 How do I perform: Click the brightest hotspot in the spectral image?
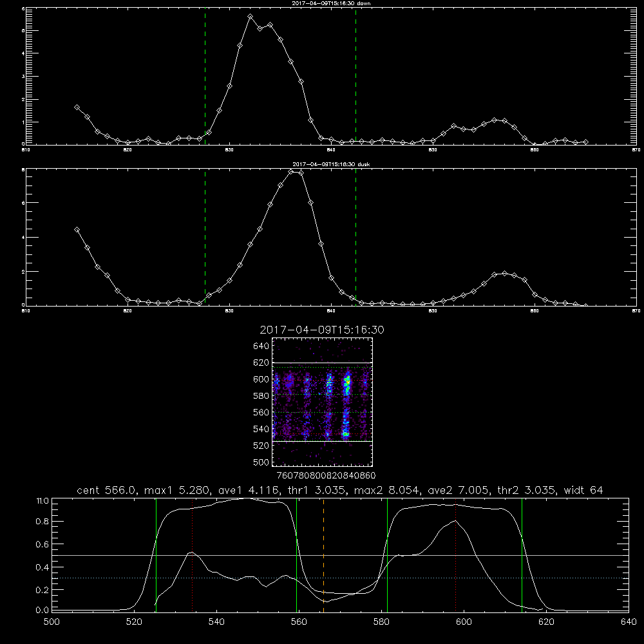coord(348,382)
